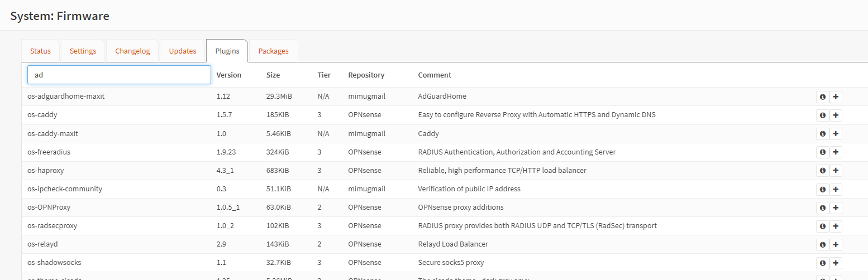Install the os-freeradius plugin
Viewport: 868px width, 280px height.
[x=836, y=152]
